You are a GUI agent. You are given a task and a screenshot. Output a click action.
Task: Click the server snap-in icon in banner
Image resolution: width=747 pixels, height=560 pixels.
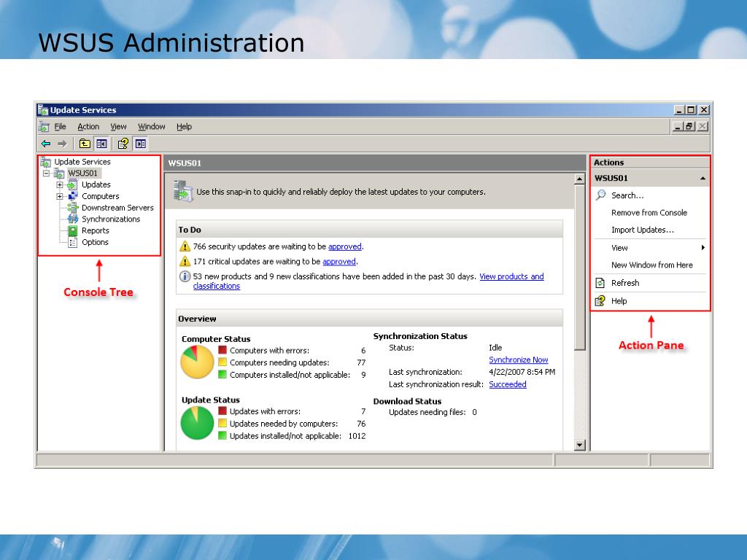click(x=183, y=192)
